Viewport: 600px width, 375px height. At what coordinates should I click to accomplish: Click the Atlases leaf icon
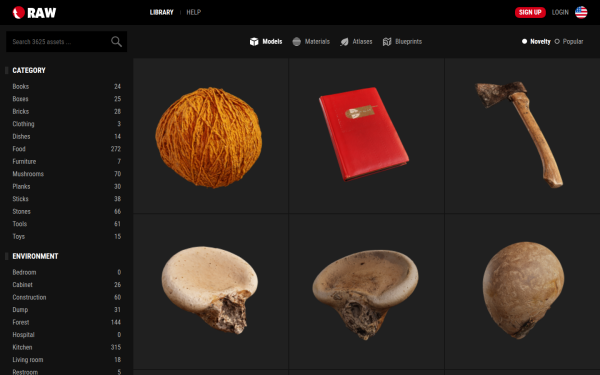[x=344, y=42]
